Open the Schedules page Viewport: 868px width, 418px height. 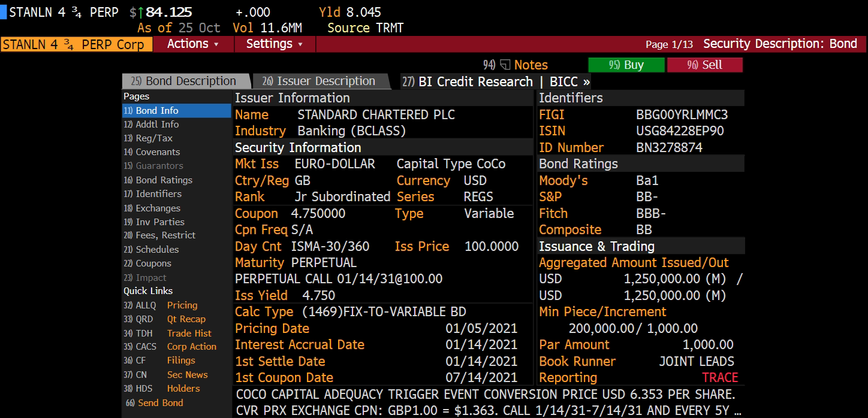coord(151,249)
